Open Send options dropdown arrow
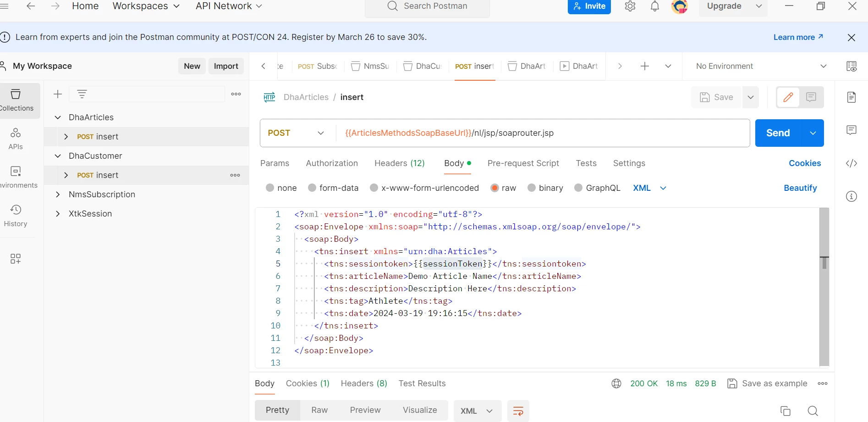Viewport: 868px width, 422px height. point(813,133)
